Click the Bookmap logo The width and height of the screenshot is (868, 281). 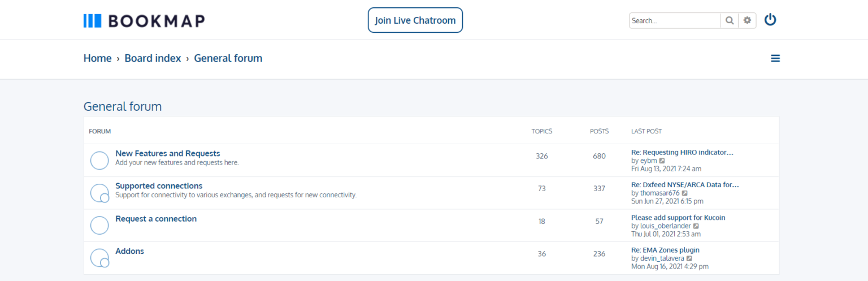point(144,21)
